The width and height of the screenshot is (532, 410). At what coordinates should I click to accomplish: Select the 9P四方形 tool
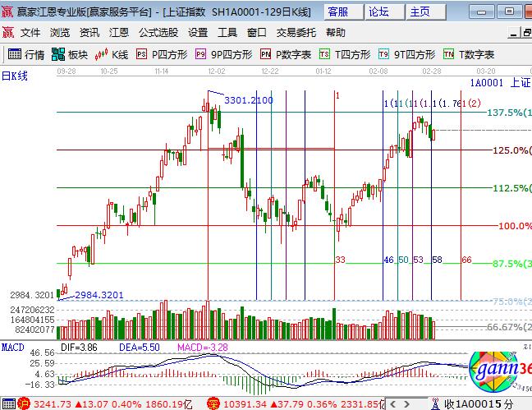pos(222,54)
